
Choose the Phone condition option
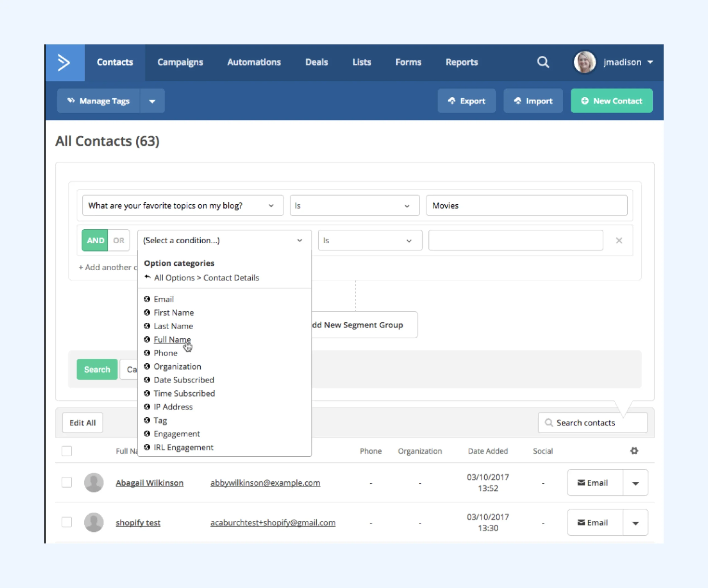pyautogui.click(x=166, y=353)
